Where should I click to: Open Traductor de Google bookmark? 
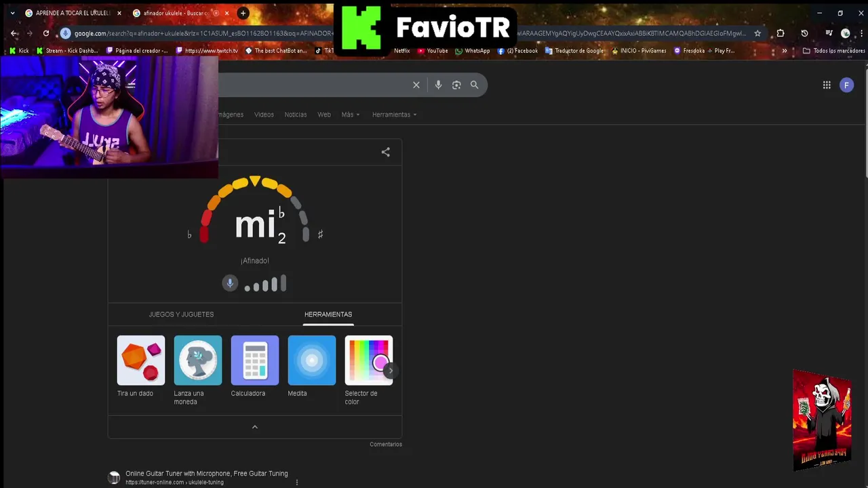574,51
